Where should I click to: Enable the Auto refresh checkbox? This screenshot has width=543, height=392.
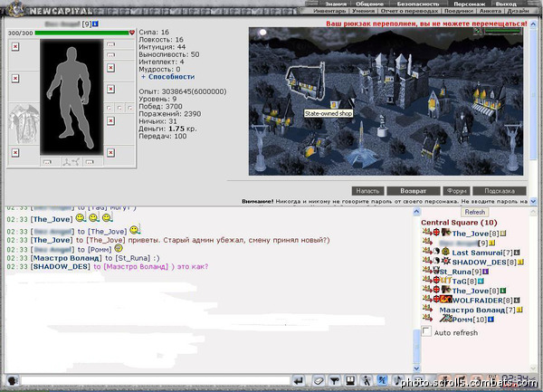[426, 331]
